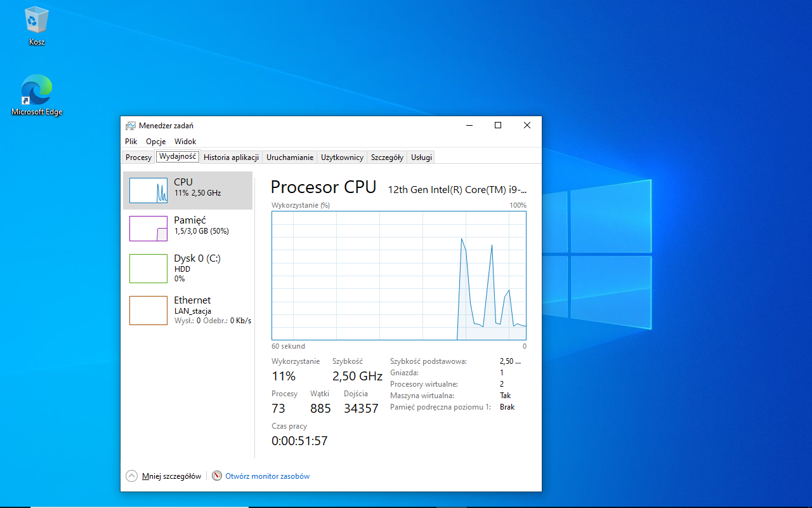Maximize the Menedżer zadań window
Viewport: 812px width, 508px height.
tap(498, 126)
